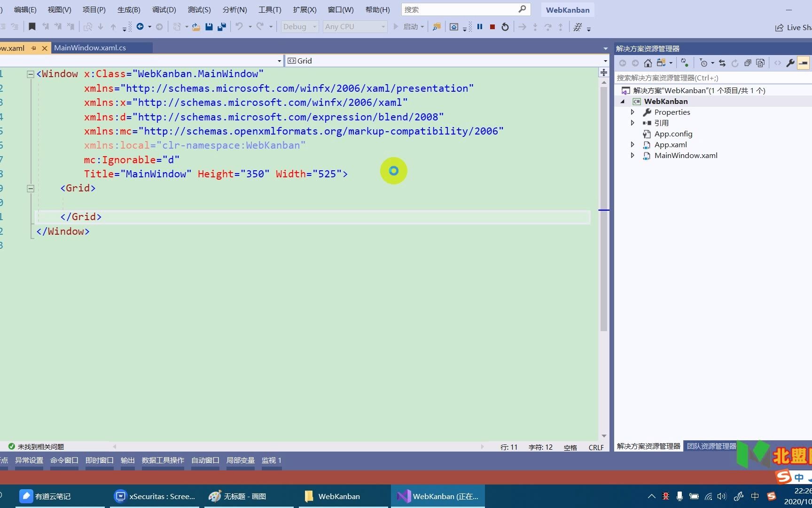Toggle the bookmark on the current line
The image size is (812, 508).
[x=32, y=27]
